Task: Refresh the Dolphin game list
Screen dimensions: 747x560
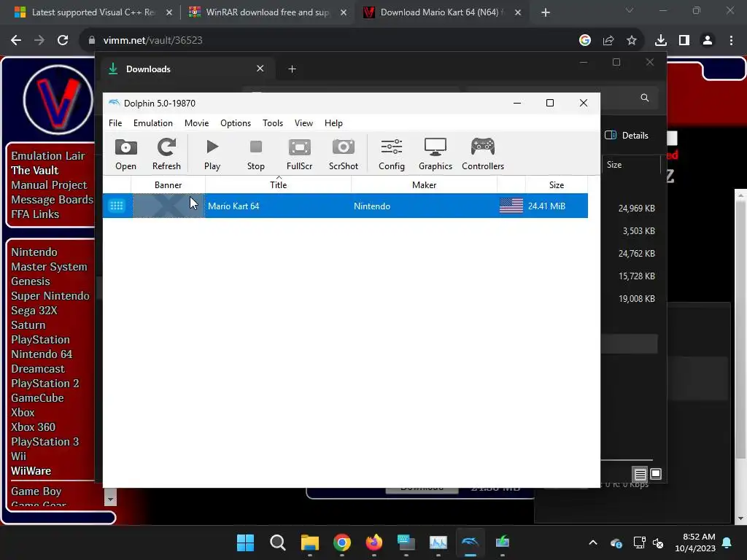Action: tap(166, 155)
